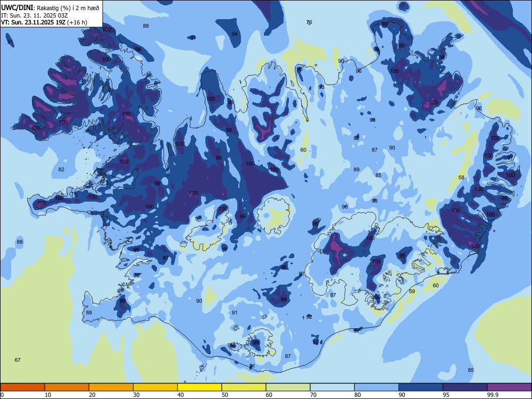Click the purple above-99.9 legend swatch
Screen dimensions: 532x399
point(509,387)
